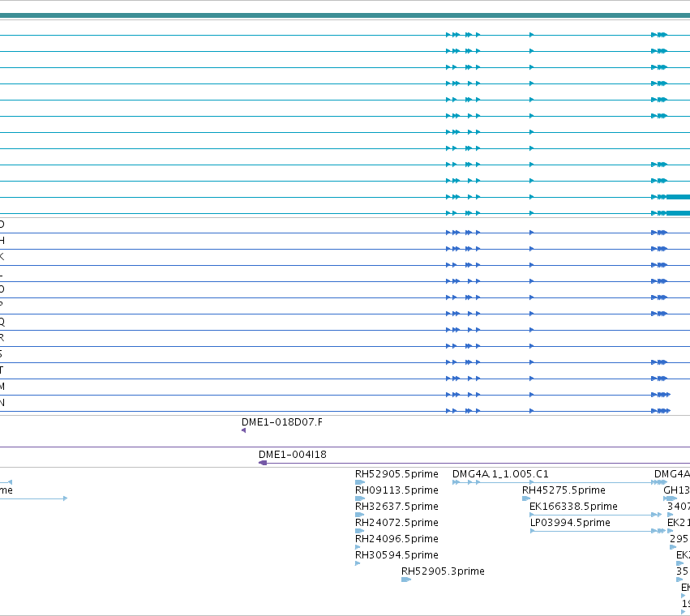Click the small arrow glyph under RH24096.5prime
Screen dimensions: 690x616
(358, 547)
